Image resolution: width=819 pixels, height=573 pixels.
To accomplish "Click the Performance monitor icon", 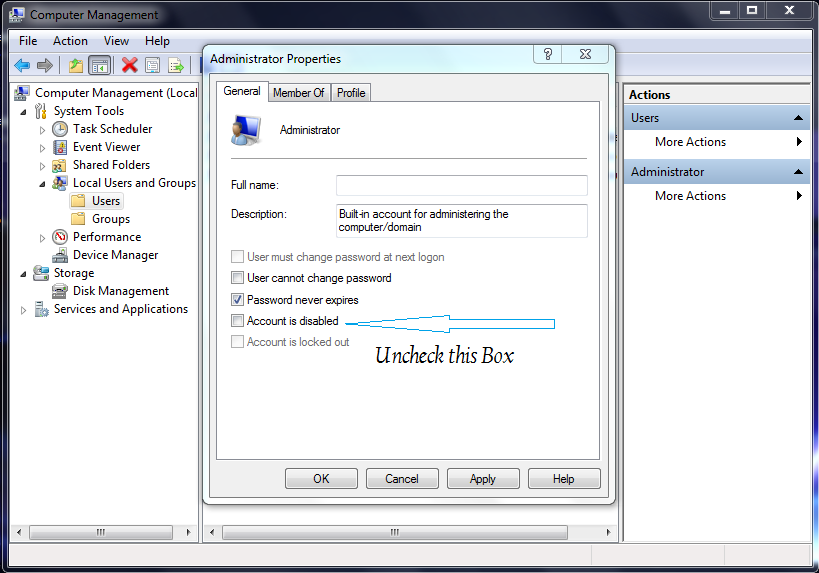I will (x=60, y=237).
